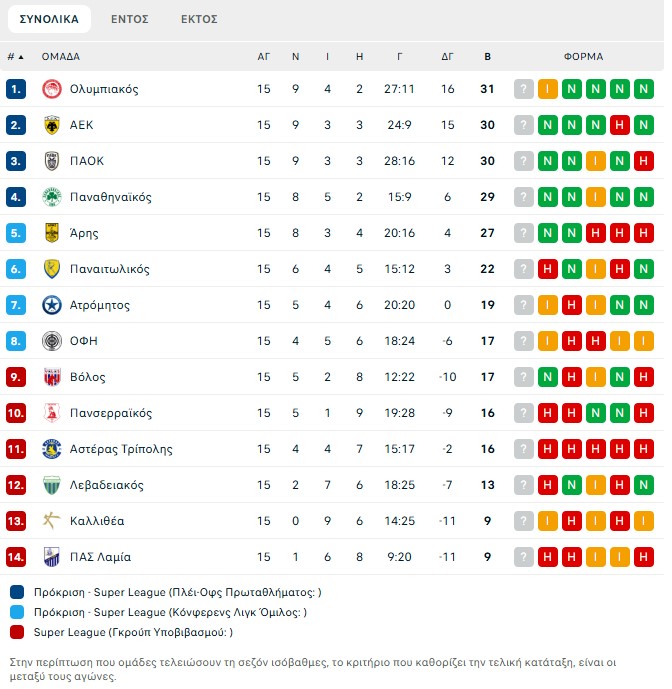Open the ΣΥΝΟΛΙΚΑ tab
This screenshot has width=672, height=689.
49,19
